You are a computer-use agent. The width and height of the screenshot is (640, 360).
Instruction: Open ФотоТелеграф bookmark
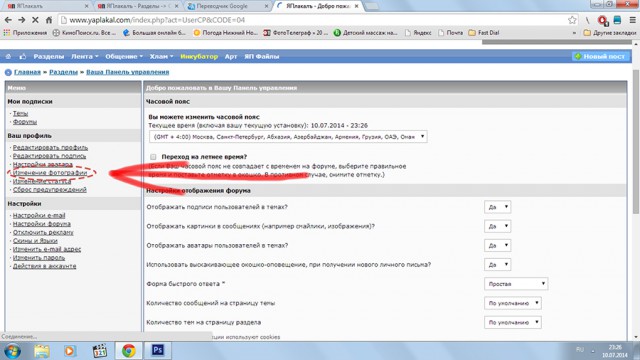point(295,33)
